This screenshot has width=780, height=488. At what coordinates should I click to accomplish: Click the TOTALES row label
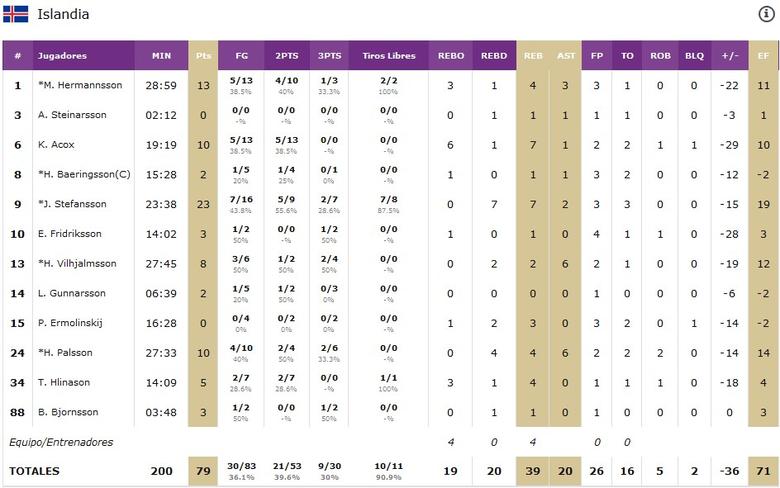[34, 470]
